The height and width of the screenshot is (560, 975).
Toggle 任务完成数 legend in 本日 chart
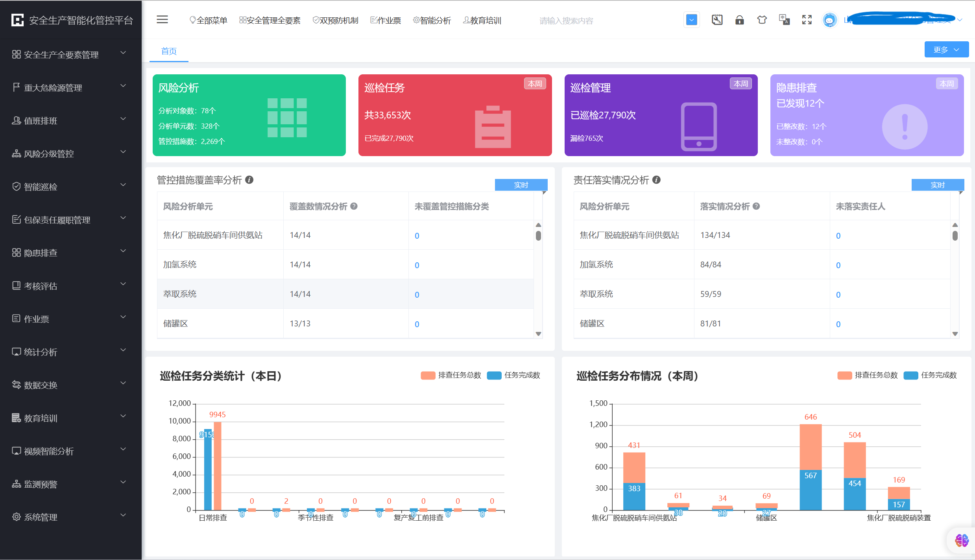point(513,375)
